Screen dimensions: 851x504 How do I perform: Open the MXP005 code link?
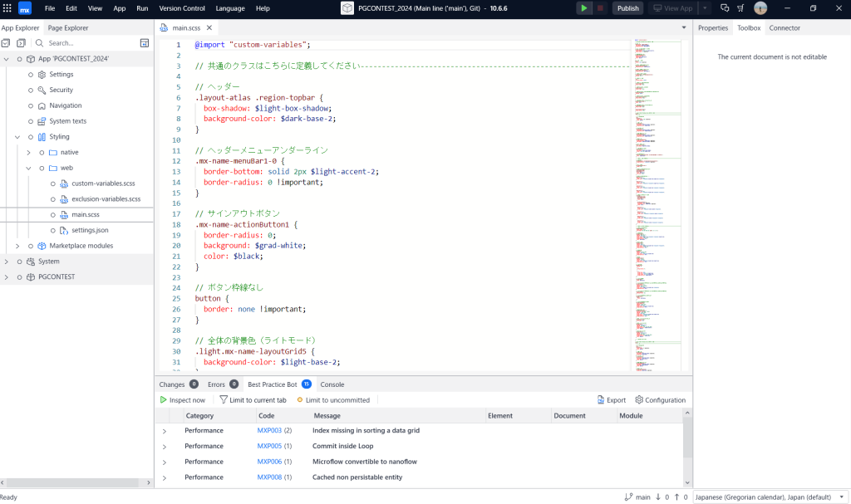269,446
